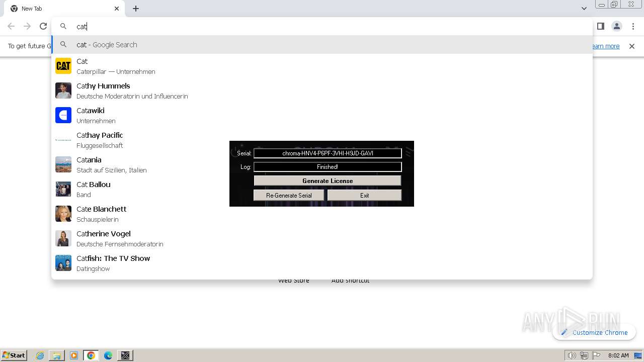Screen dimensions: 644x362
Task: Select the Cat Caterpillar suggestion
Action: click(x=322, y=66)
